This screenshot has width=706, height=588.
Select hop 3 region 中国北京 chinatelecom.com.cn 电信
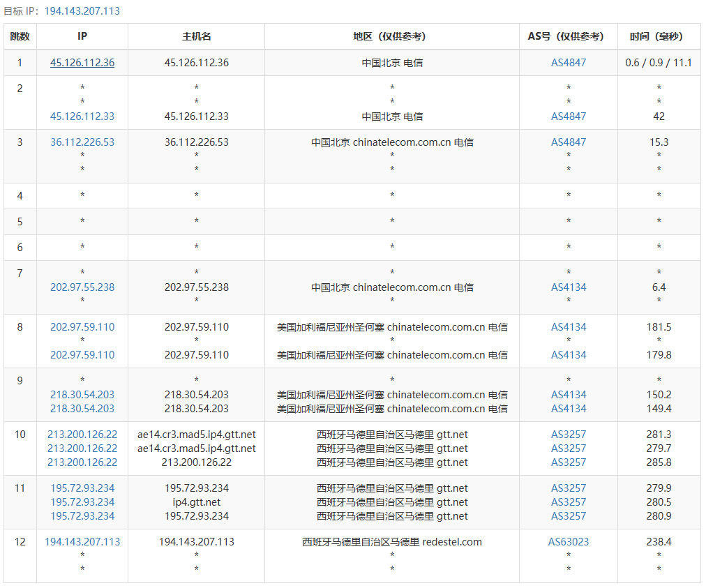tap(392, 142)
